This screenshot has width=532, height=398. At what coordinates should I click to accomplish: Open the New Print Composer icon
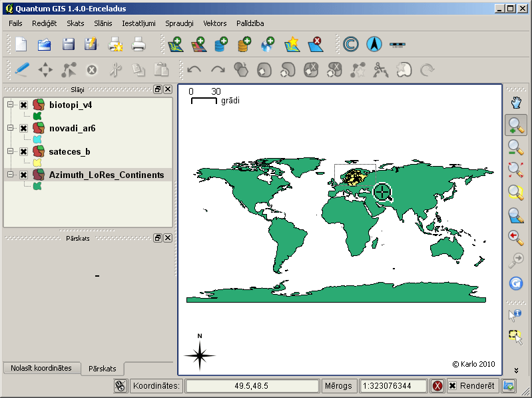(x=115, y=45)
